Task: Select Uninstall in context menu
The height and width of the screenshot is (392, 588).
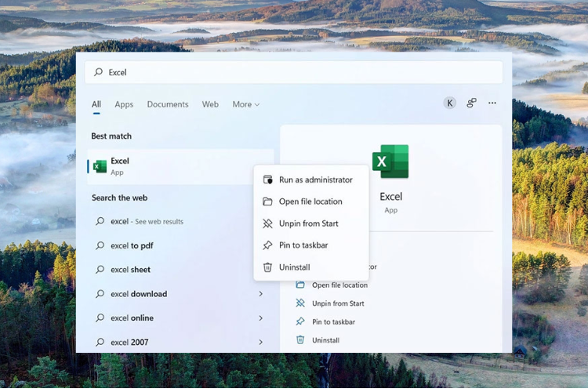Action: tap(311, 267)
